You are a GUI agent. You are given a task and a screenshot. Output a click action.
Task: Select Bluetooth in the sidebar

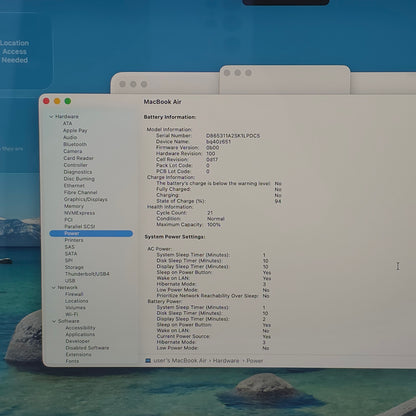pos(75,144)
